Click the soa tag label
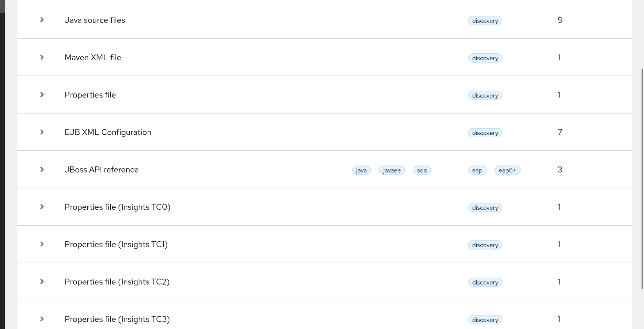Image resolution: width=644 pixels, height=329 pixels. click(422, 170)
